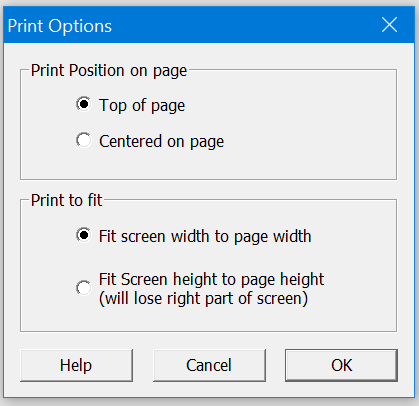
Task: Click the Print Options title bar text
Action: coord(60,26)
